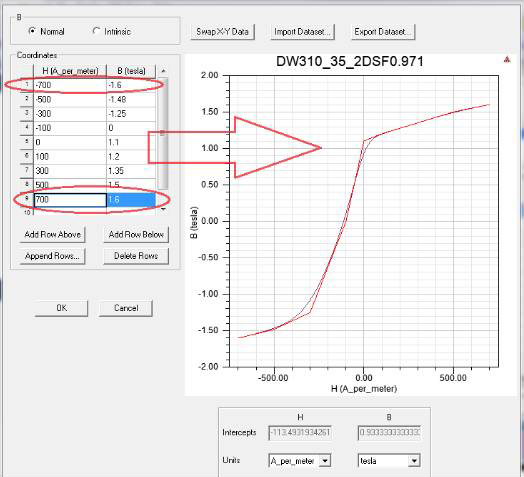
Task: Click the Cancel button
Action: point(126,308)
